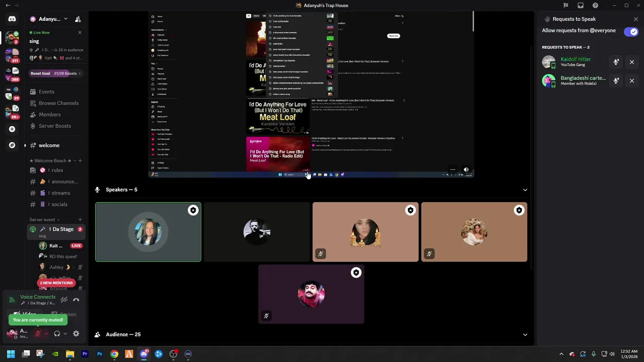The image size is (644, 362).
Task: Open the server folder with 388 badge
Action: [12, 73]
